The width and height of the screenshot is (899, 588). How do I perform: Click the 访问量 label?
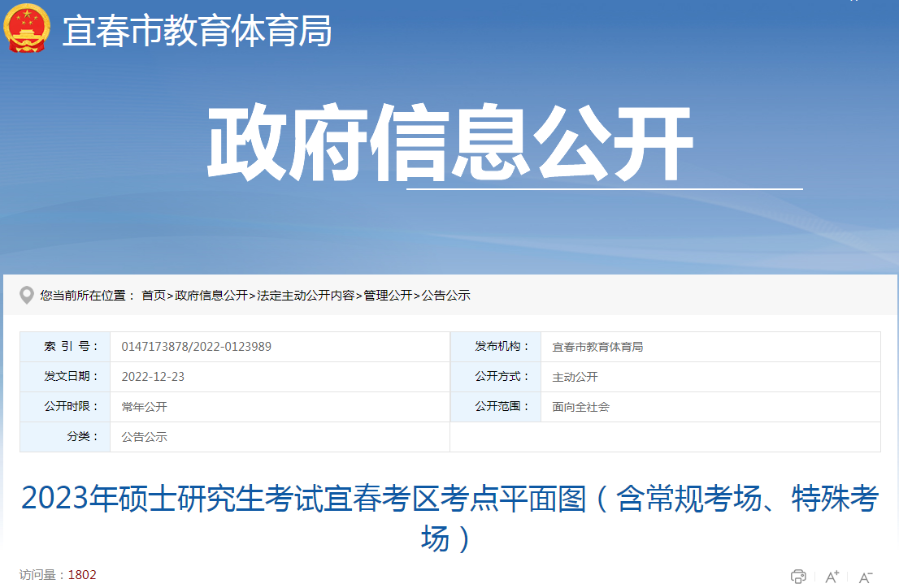[42, 575]
